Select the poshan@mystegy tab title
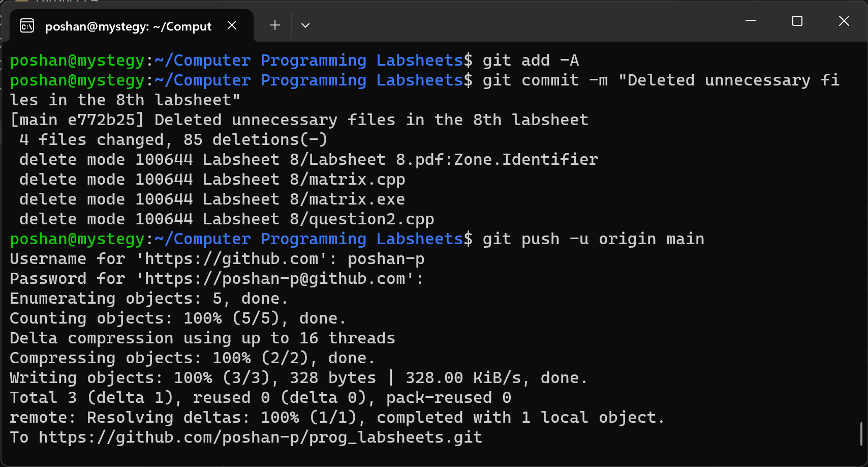Image resolution: width=868 pixels, height=467 pixels. tap(128, 26)
